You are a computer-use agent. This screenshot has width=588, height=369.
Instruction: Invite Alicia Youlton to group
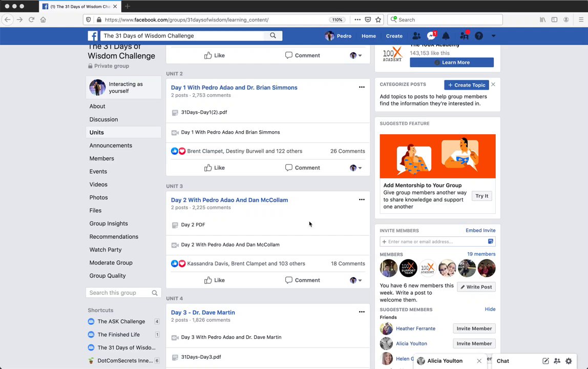[474, 343]
